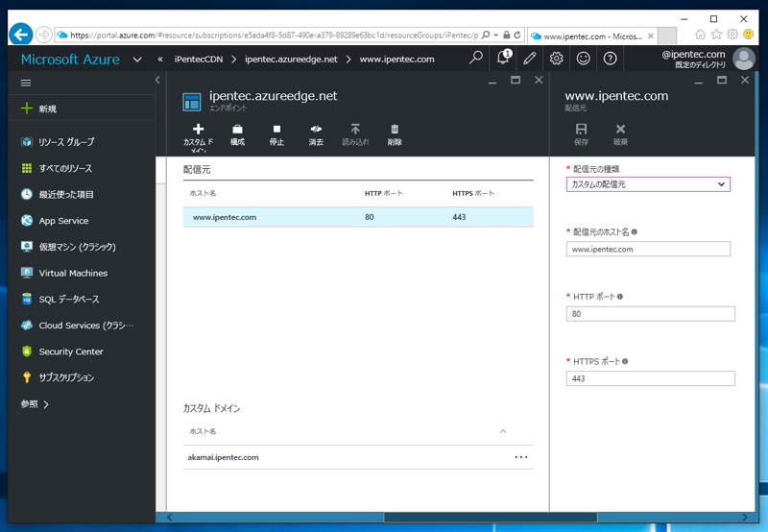The width and height of the screenshot is (768, 532).
Task: Click the 削除 trash toolbar button
Action: [395, 134]
